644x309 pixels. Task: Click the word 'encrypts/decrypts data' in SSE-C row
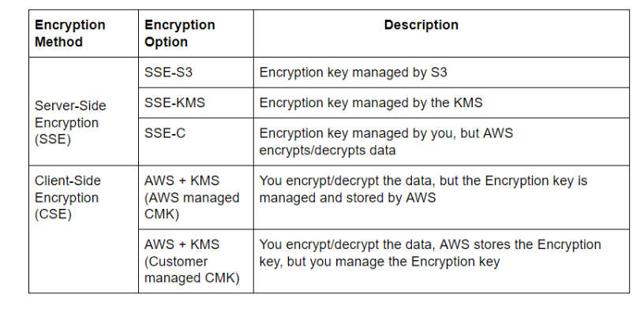(x=328, y=151)
